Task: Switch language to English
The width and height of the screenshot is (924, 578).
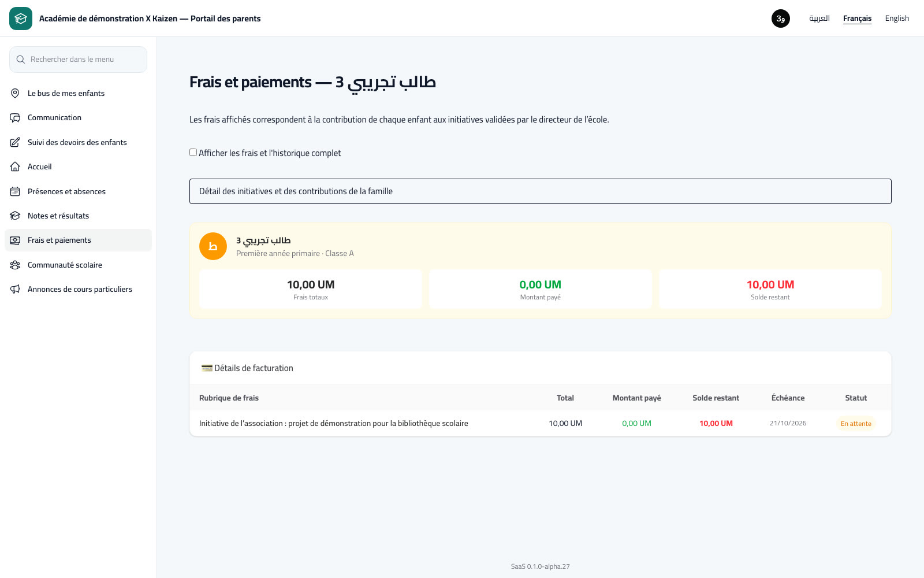Action: tap(897, 18)
